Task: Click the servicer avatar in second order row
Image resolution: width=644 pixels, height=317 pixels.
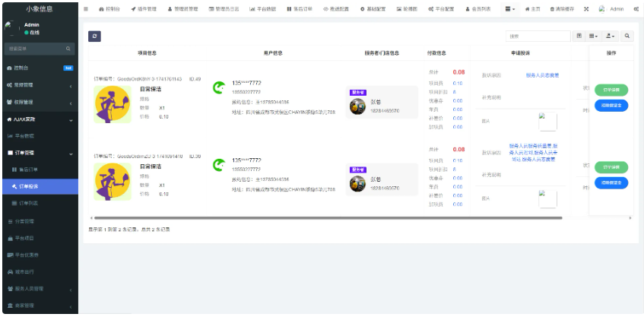Action: click(x=357, y=183)
